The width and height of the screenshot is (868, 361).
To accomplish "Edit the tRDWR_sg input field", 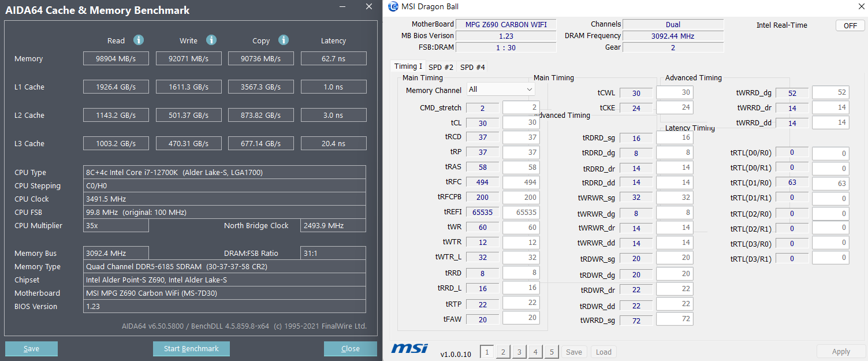I will pyautogui.click(x=675, y=258).
